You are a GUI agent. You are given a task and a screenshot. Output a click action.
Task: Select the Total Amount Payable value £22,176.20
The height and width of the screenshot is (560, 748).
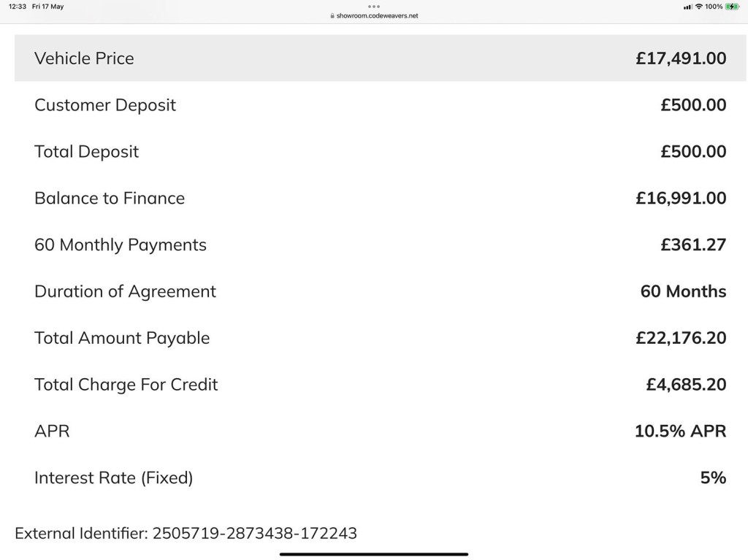[681, 338]
